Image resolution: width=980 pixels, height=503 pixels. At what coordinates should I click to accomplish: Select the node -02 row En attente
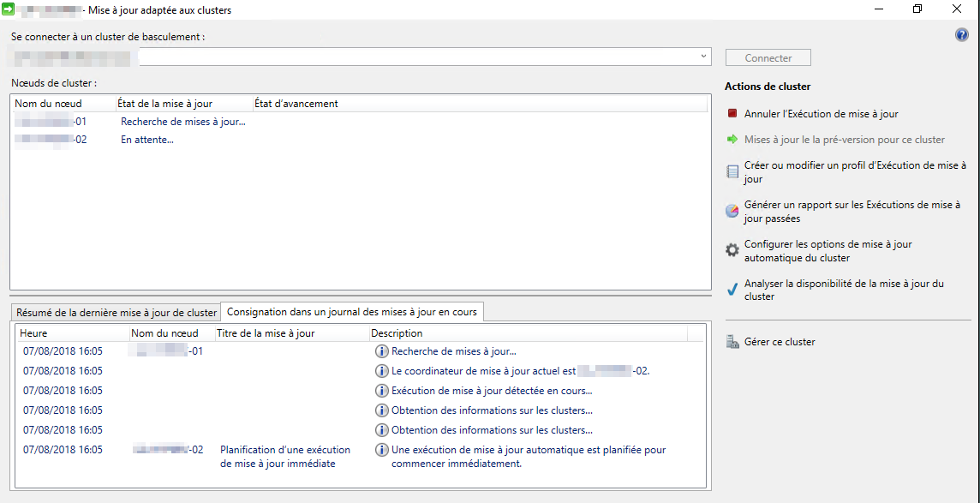(147, 140)
